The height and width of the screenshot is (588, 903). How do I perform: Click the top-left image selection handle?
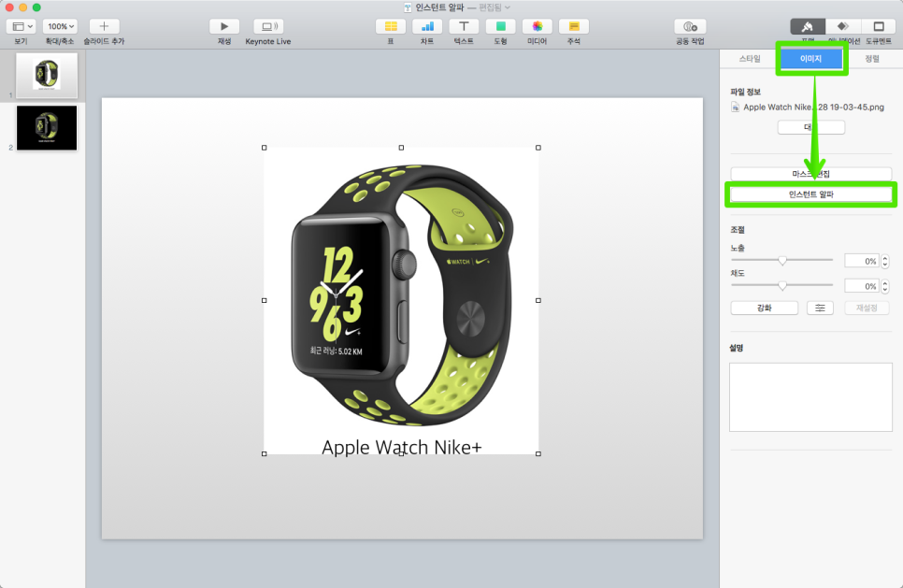[265, 148]
